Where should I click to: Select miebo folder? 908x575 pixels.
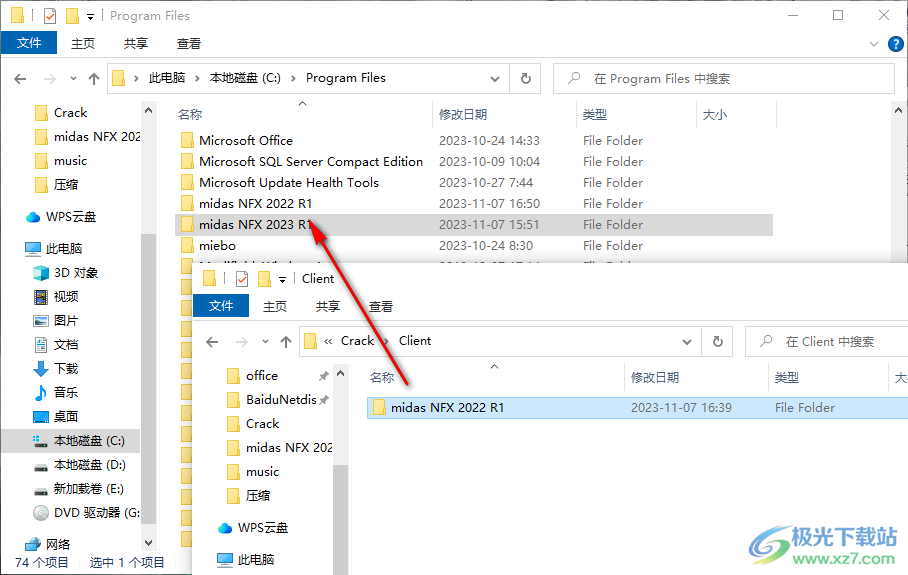tap(473, 246)
